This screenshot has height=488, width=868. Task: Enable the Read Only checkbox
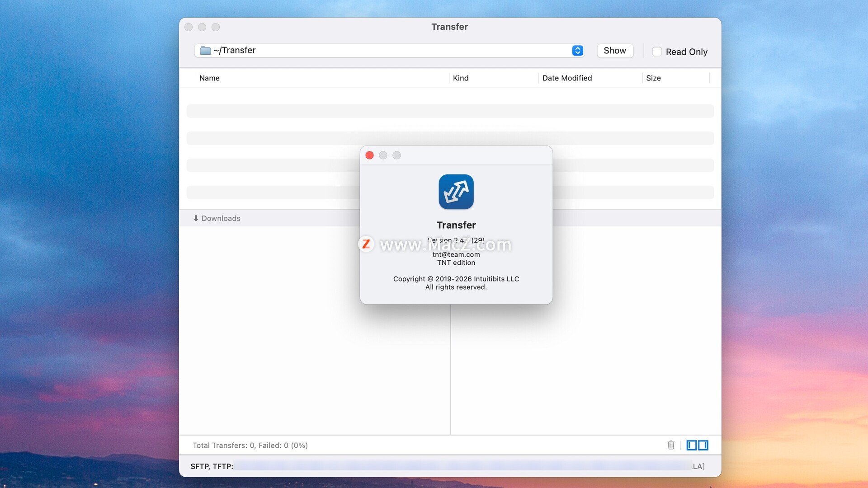tap(657, 52)
